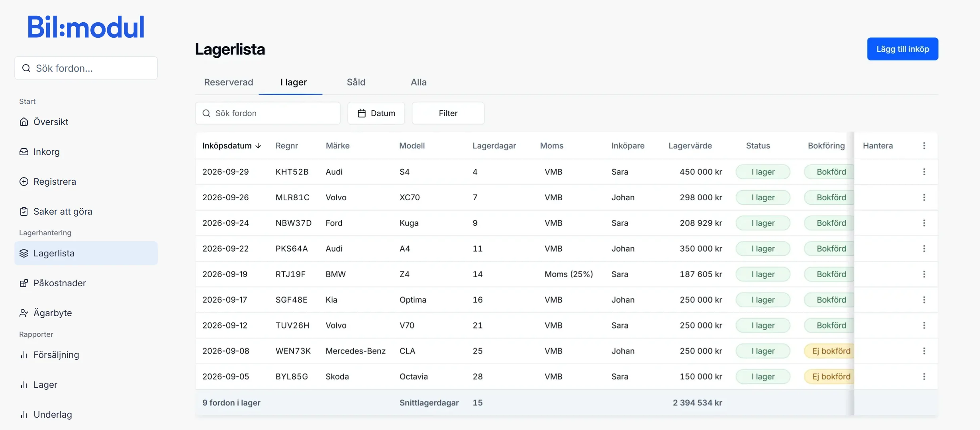Open actions menu for BYL85G row

[x=924, y=377]
